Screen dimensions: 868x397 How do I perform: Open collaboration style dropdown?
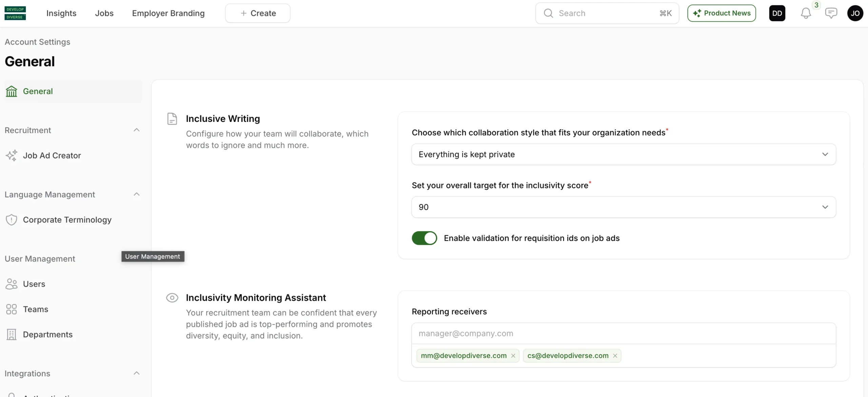coord(623,154)
